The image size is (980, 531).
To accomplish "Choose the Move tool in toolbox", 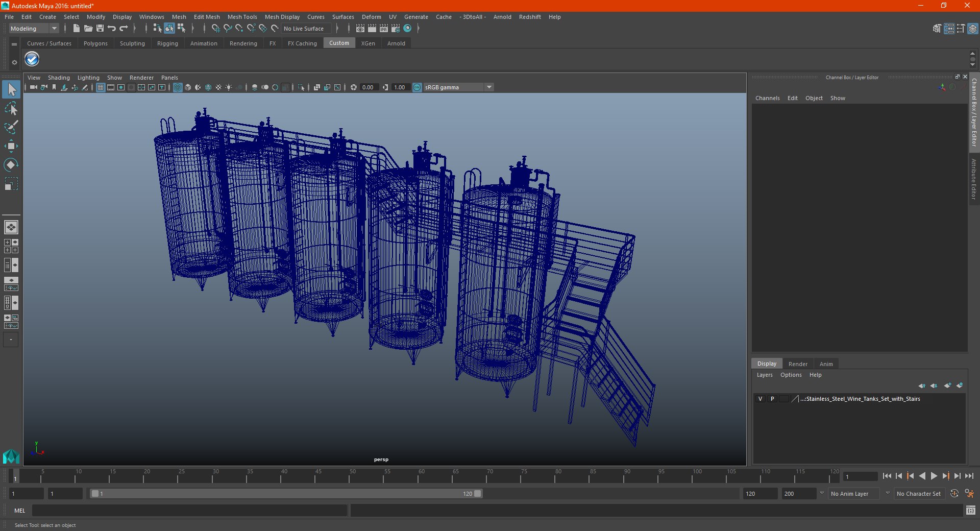I will pos(11,146).
